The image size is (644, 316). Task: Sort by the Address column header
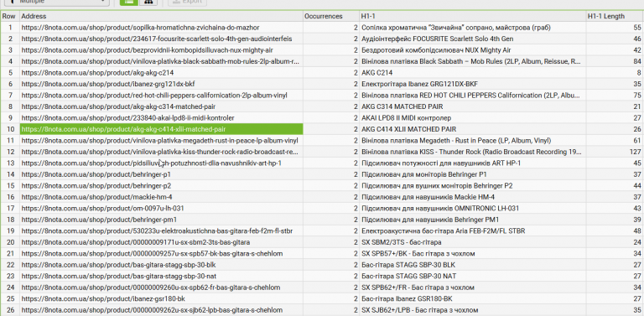(161, 17)
